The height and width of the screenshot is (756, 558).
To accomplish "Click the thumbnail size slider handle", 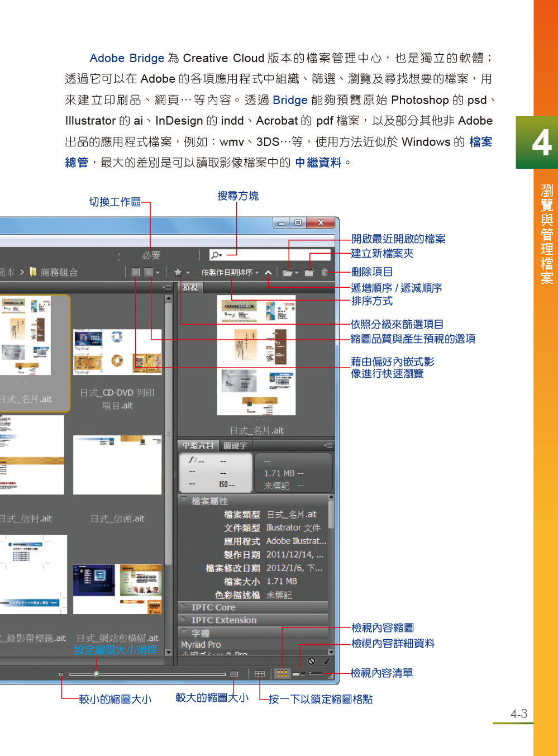I will pos(97,674).
